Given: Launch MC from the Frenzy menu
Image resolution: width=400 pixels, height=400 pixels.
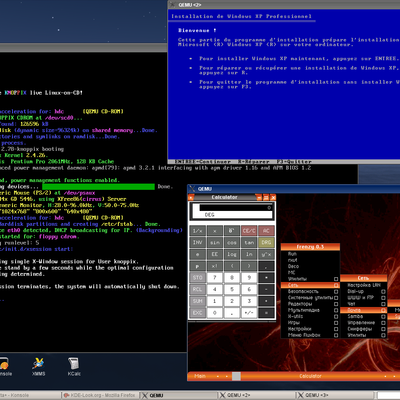Looking at the screenshot, I should pos(310,272).
